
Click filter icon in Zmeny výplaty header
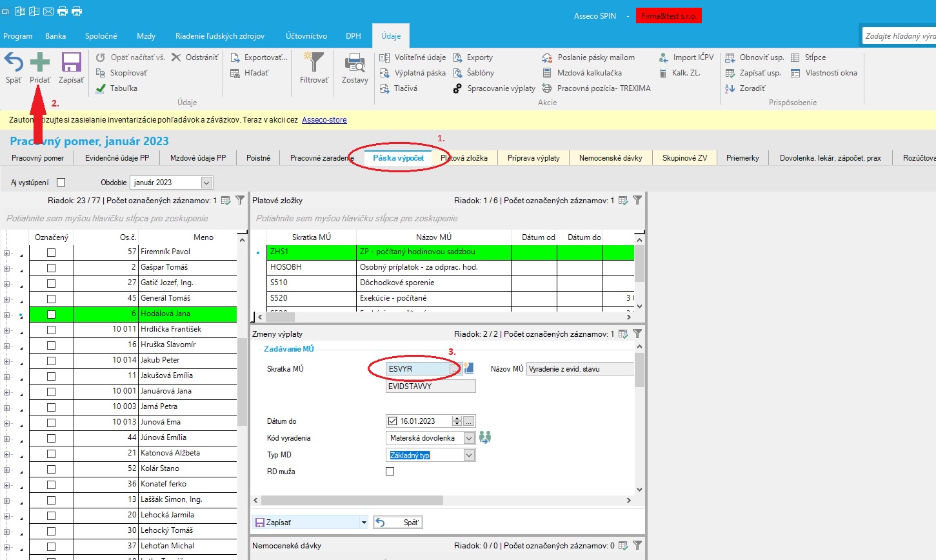tap(637, 334)
